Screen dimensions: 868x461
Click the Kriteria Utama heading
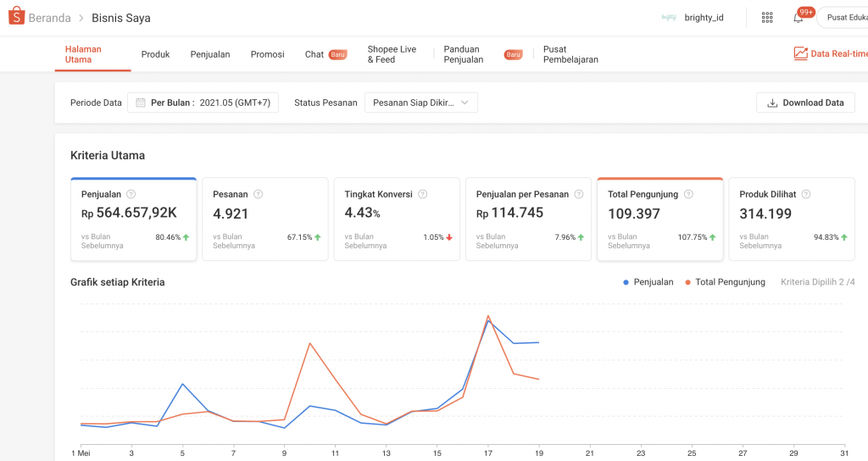[x=108, y=156]
